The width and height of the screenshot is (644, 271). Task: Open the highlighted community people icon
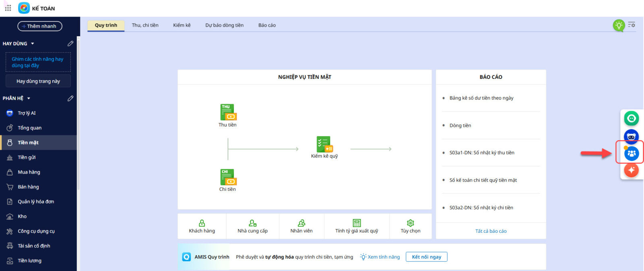tap(631, 153)
